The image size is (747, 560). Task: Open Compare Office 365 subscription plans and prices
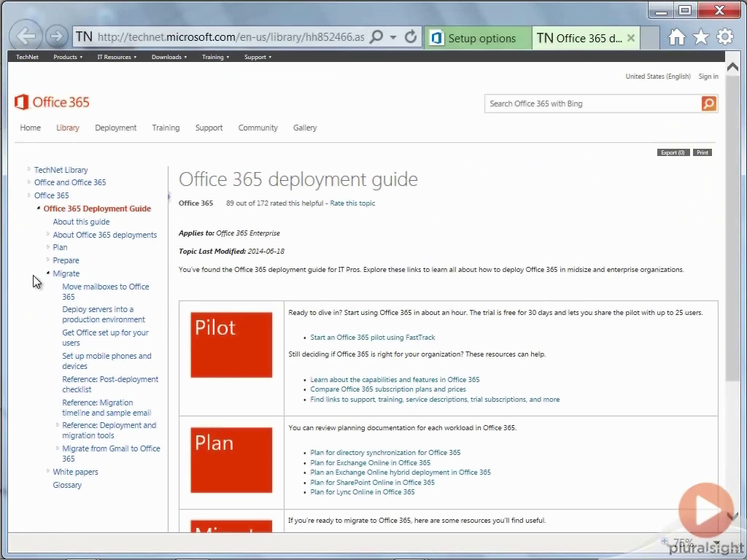point(388,389)
